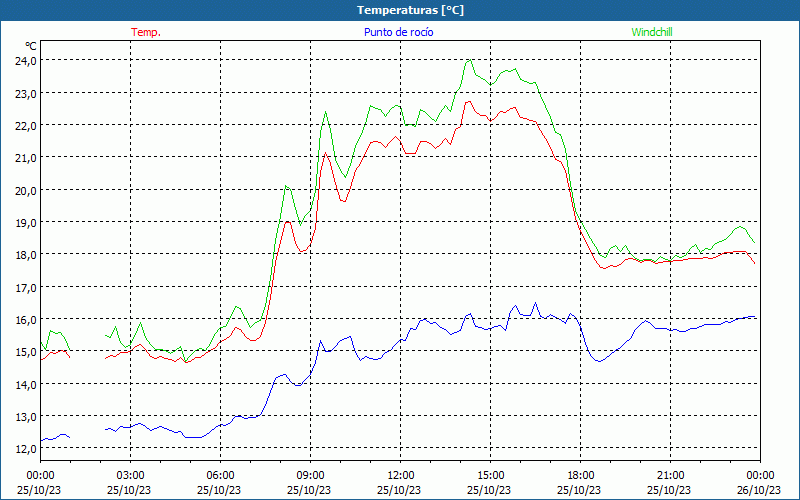Click the '09:00' time axis label
The image size is (800, 500).
point(310,476)
